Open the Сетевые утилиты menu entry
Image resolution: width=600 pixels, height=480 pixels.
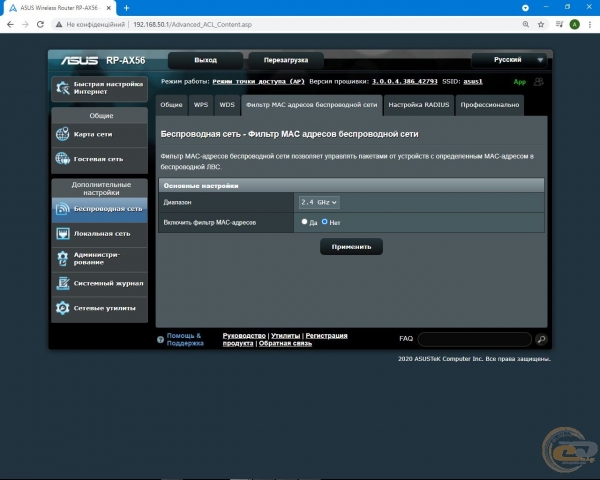[99, 308]
